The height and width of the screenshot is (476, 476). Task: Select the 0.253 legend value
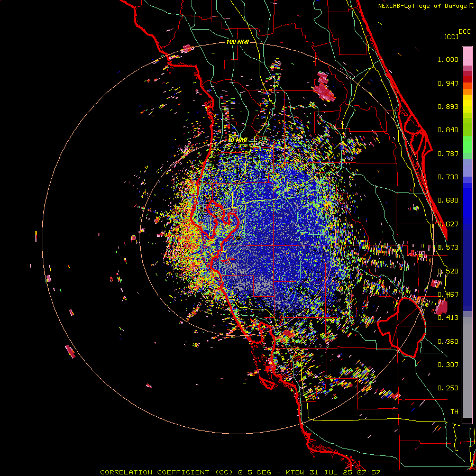click(x=448, y=388)
